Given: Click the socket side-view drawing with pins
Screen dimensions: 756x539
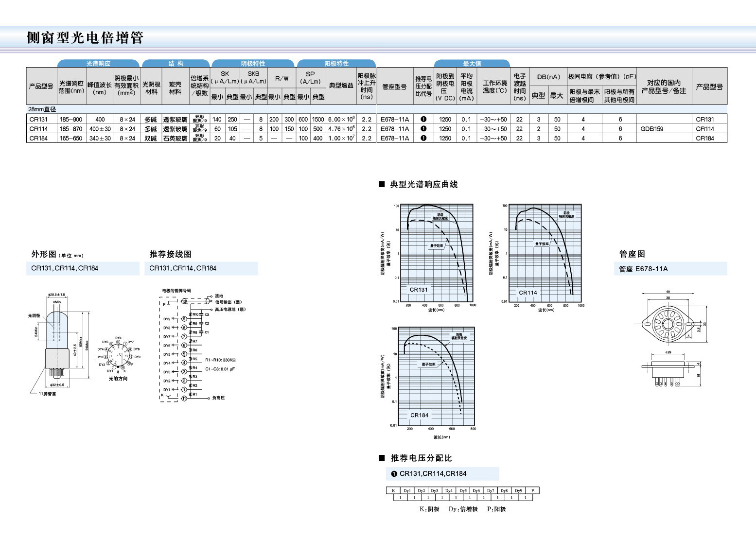Looking at the screenshot, I should click(668, 373).
